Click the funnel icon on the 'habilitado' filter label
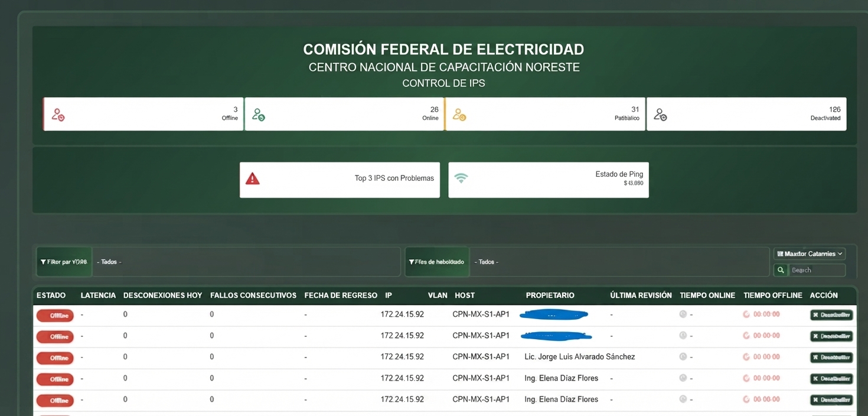Image resolution: width=868 pixels, height=416 pixels. click(412, 262)
